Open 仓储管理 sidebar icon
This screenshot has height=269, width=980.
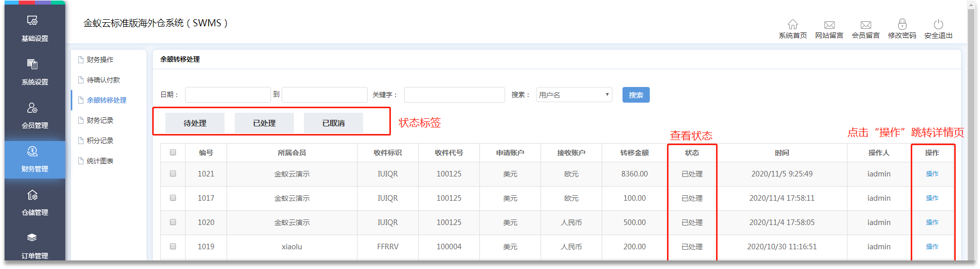[34, 202]
